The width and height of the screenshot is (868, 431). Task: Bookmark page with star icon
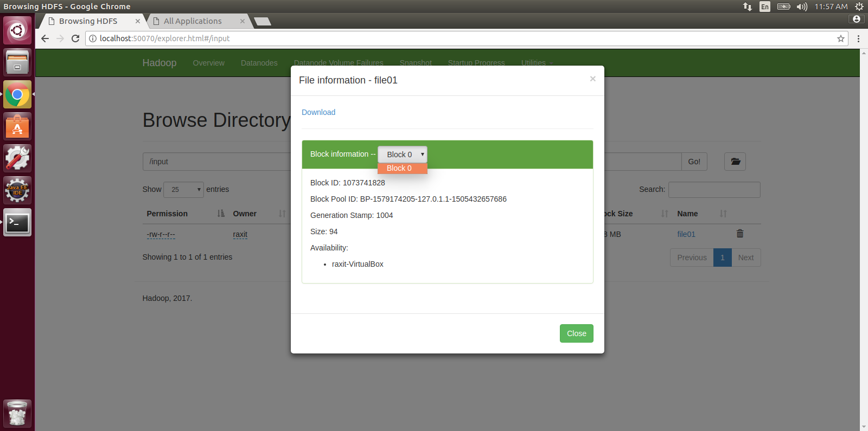pos(841,38)
